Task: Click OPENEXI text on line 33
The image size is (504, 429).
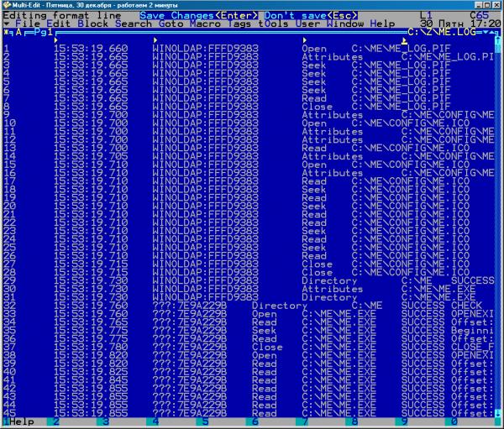Action: point(472,314)
